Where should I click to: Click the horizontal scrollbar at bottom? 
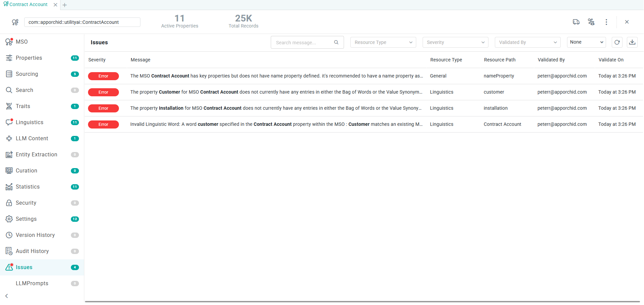click(x=362, y=302)
